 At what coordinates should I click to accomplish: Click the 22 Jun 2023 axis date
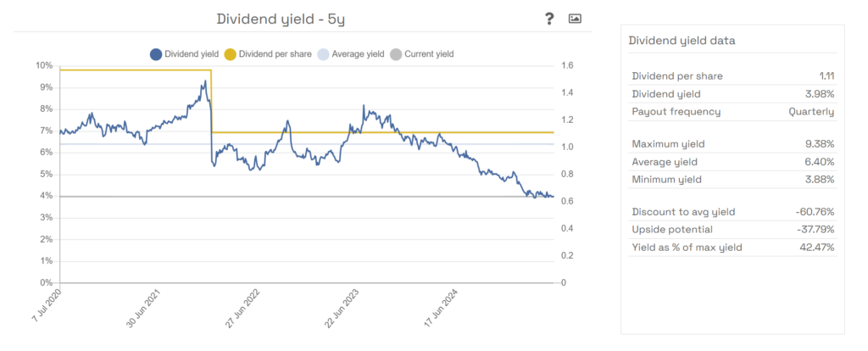tap(341, 307)
